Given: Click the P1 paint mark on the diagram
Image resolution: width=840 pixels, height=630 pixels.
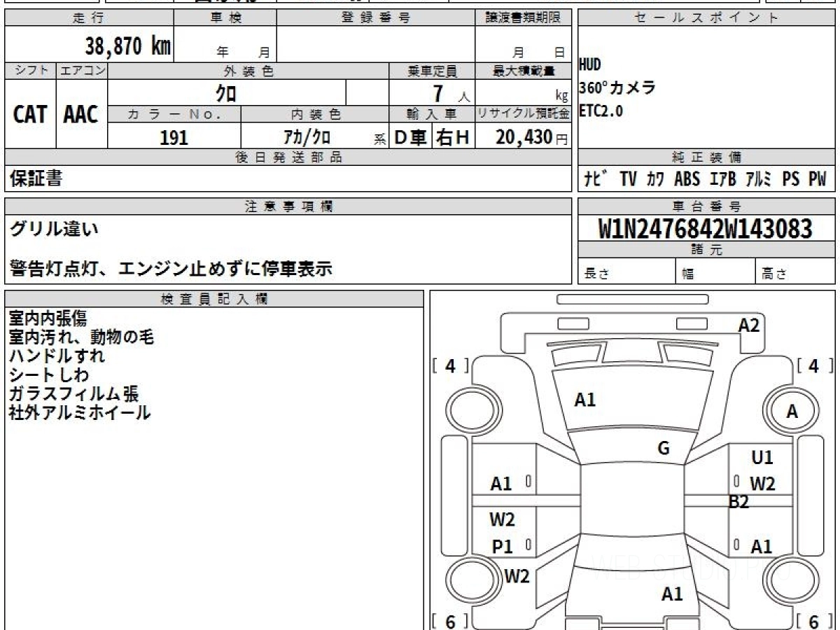Looking at the screenshot, I should (502, 547).
